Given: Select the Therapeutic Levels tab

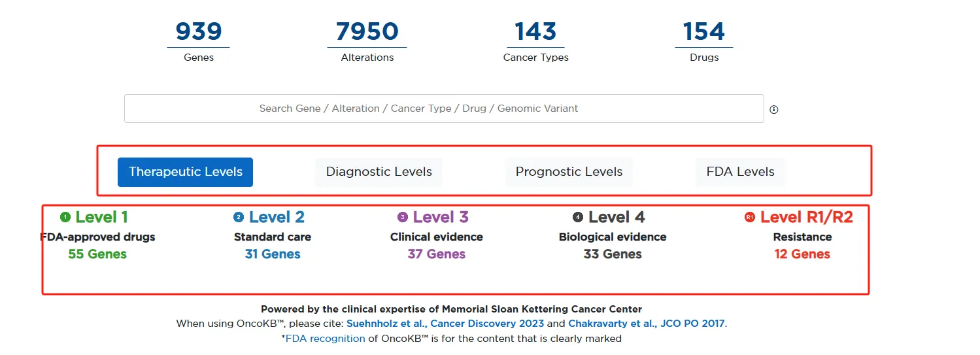Looking at the screenshot, I should click(x=185, y=172).
